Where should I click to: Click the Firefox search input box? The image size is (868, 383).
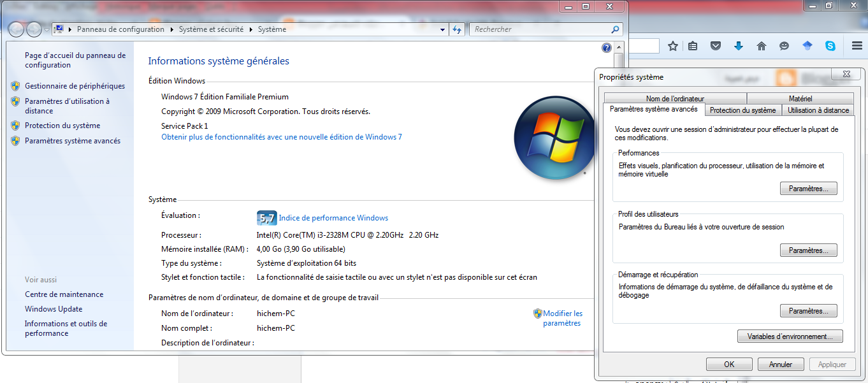(x=644, y=46)
